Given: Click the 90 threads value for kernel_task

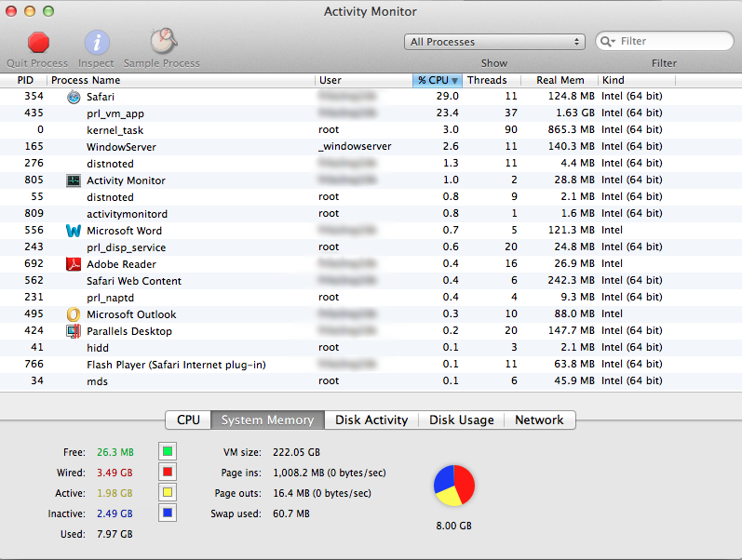Looking at the screenshot, I should coord(510,129).
